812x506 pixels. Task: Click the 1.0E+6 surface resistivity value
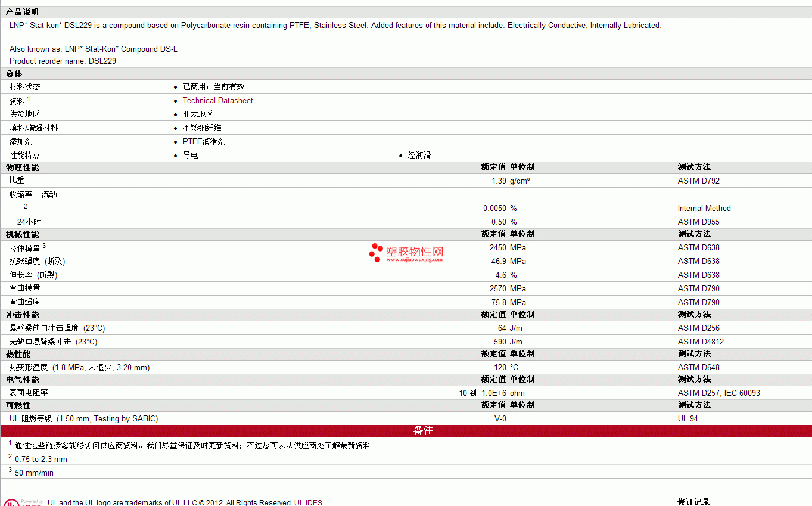(494, 393)
